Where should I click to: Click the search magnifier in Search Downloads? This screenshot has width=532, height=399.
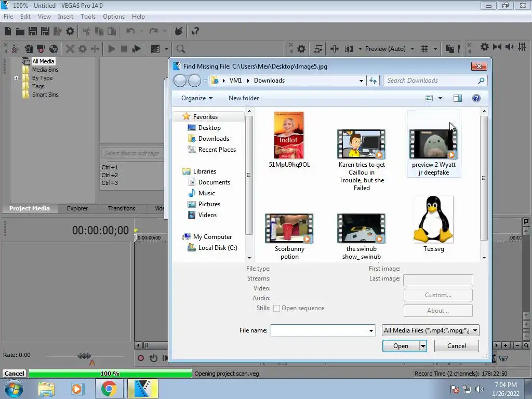tap(481, 81)
